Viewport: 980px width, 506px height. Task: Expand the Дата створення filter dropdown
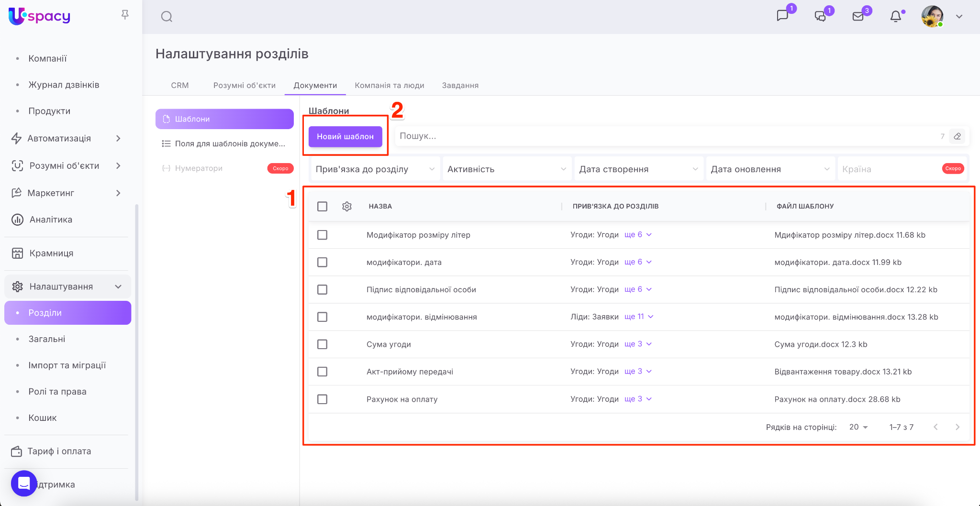638,169
